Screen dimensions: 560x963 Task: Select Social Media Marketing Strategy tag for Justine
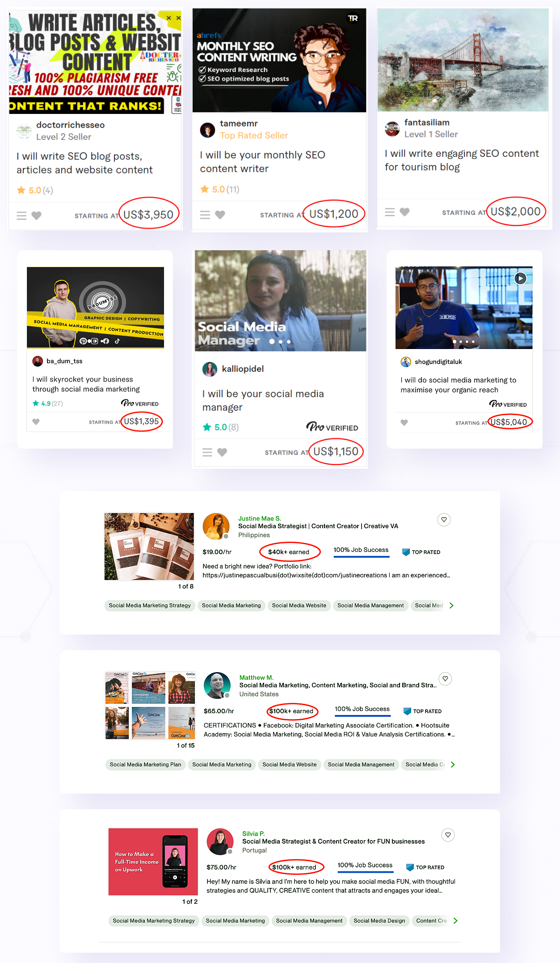[150, 606]
